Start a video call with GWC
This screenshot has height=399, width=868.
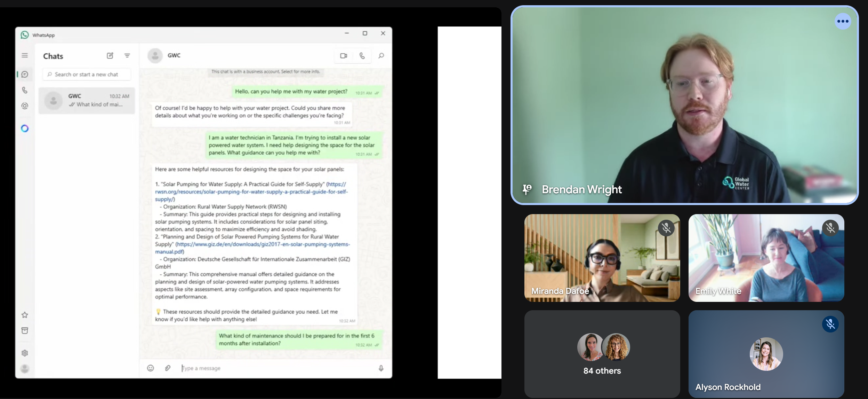tap(344, 56)
